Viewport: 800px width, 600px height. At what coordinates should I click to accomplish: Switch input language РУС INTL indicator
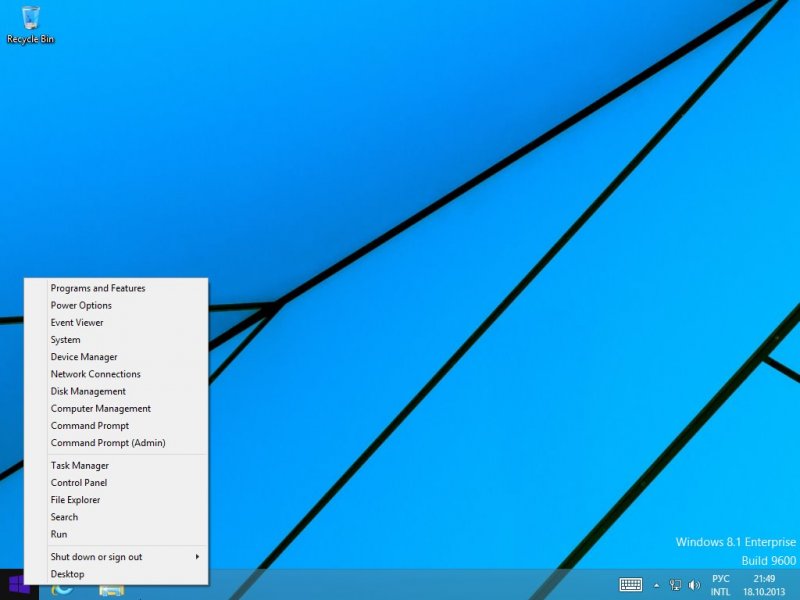(720, 585)
